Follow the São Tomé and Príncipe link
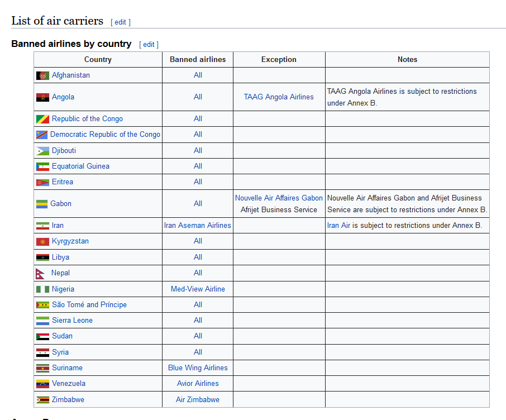The image size is (506, 420). pos(89,305)
